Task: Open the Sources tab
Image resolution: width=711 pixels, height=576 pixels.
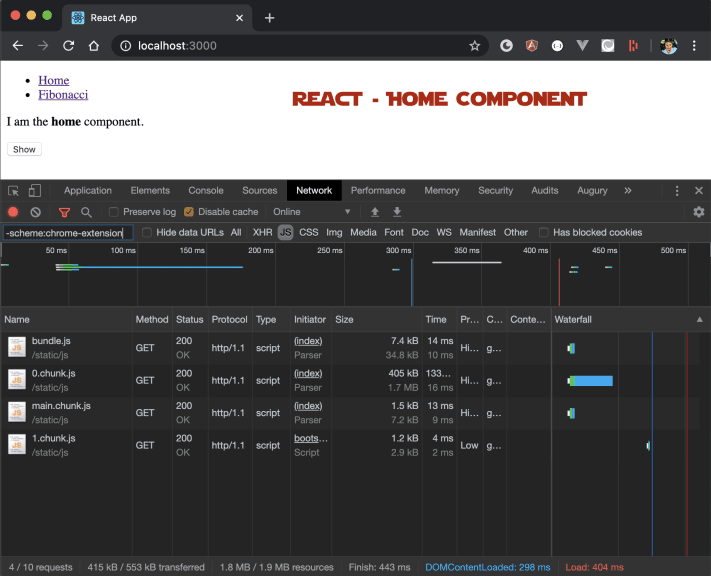Action: point(259,190)
